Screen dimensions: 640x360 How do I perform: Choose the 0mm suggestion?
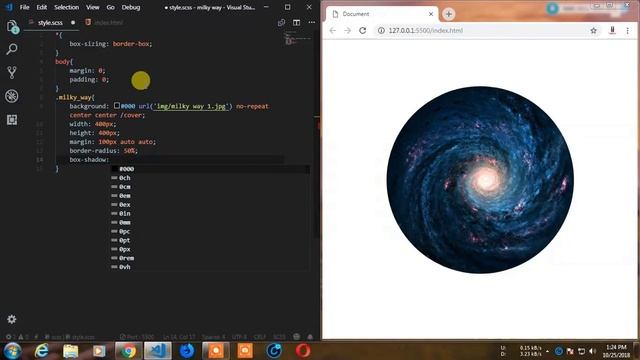pos(210,222)
